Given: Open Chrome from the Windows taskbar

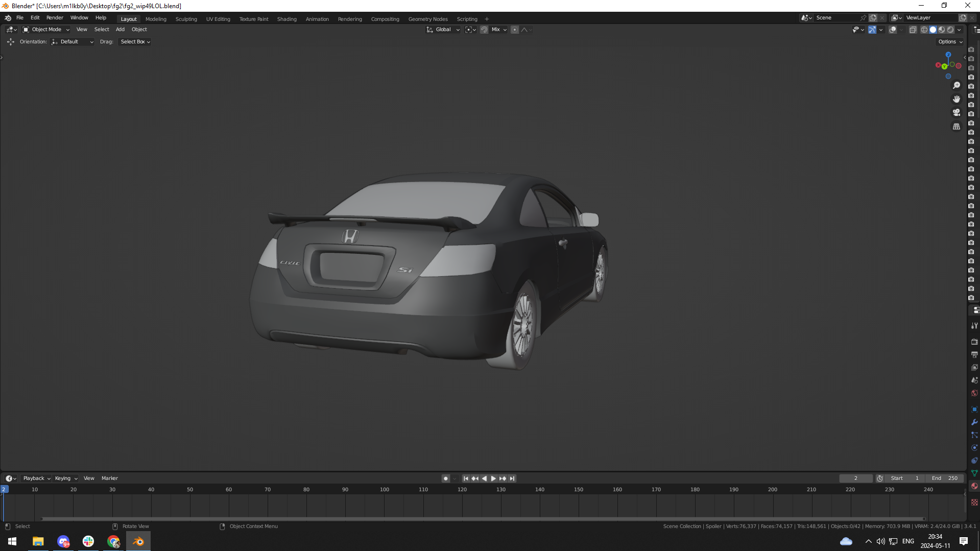Looking at the screenshot, I should pos(113,541).
